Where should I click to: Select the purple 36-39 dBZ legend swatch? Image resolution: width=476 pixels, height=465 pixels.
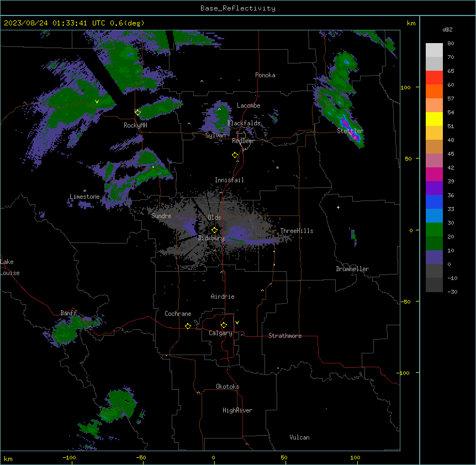pos(434,188)
